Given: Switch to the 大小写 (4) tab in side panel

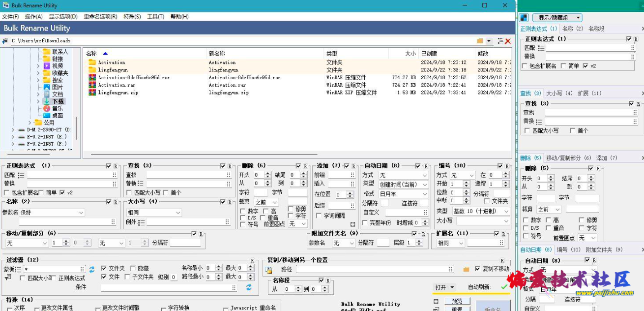Looking at the screenshot, I should [559, 93].
